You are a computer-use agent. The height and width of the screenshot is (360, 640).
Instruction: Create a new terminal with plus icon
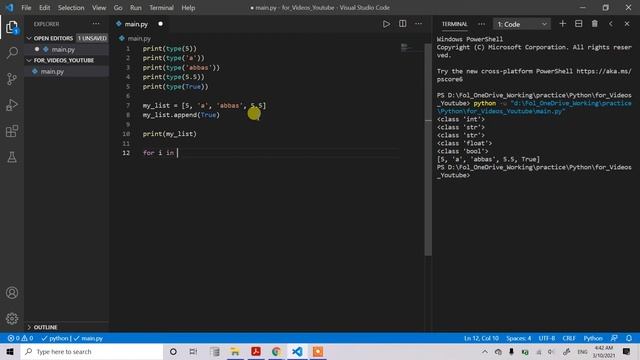(x=562, y=24)
